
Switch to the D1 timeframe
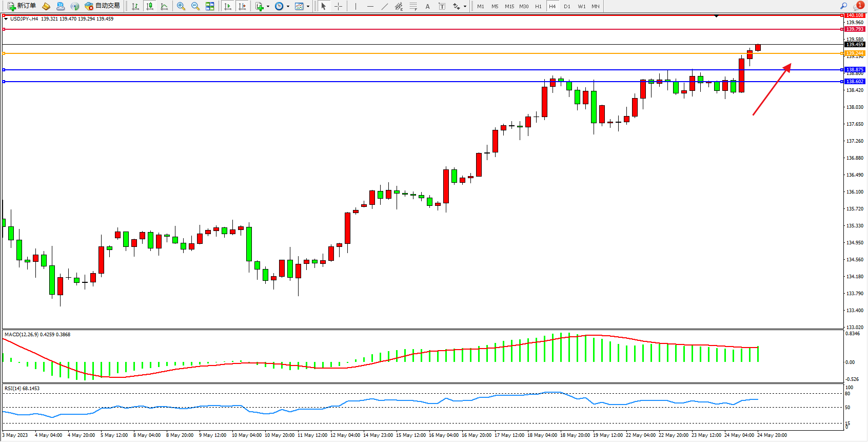567,6
